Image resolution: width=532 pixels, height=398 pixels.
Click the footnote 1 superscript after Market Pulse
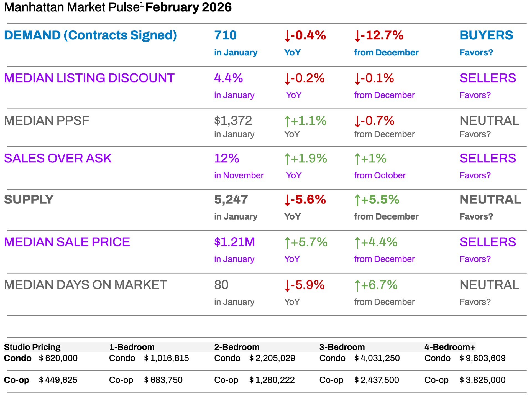(x=142, y=5)
